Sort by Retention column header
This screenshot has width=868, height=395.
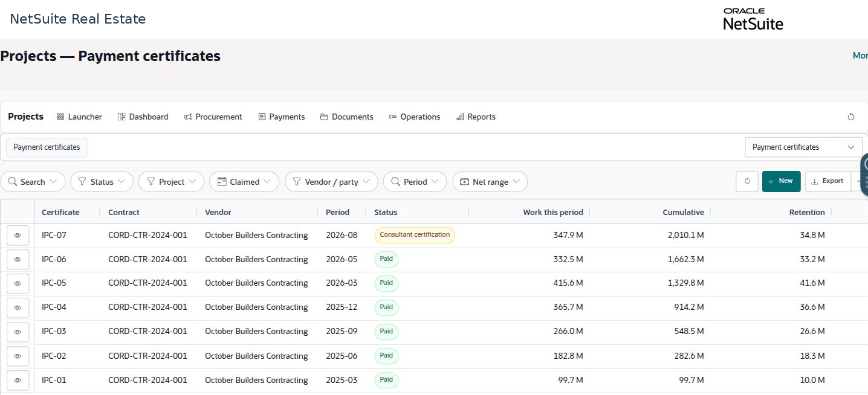[807, 212]
